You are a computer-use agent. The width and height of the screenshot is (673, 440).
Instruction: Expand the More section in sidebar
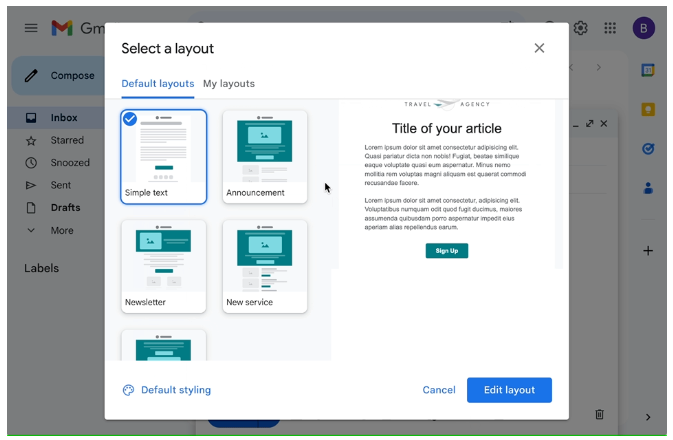tap(62, 230)
